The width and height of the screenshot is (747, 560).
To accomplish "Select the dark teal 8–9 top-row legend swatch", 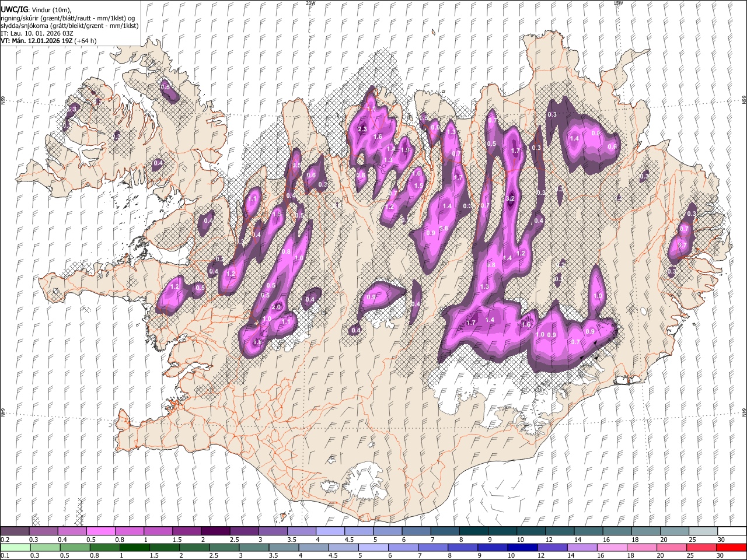I will click(x=474, y=531).
